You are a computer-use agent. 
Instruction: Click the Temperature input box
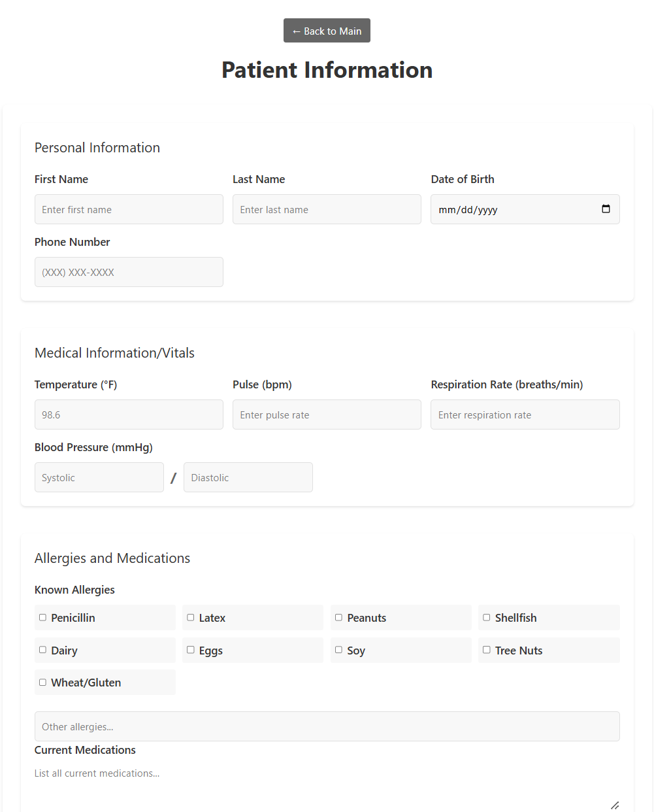tap(129, 414)
